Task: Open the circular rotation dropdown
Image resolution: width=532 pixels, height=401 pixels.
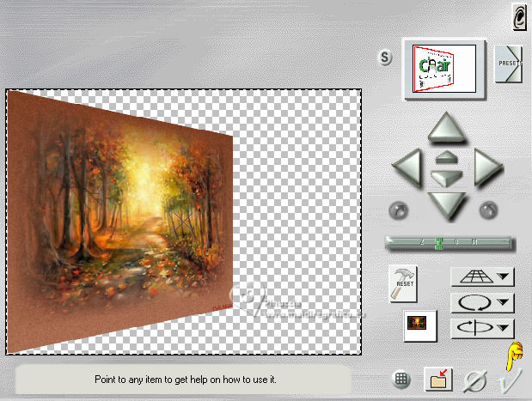Action: [482, 303]
